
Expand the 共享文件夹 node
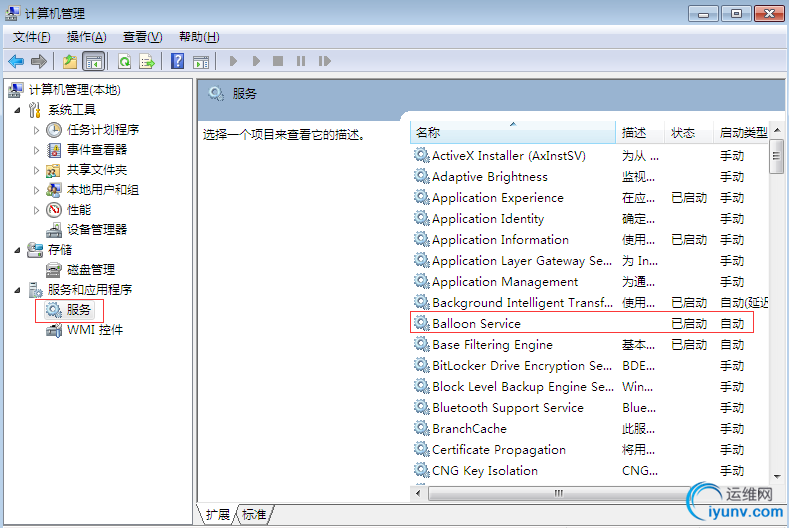(36, 170)
